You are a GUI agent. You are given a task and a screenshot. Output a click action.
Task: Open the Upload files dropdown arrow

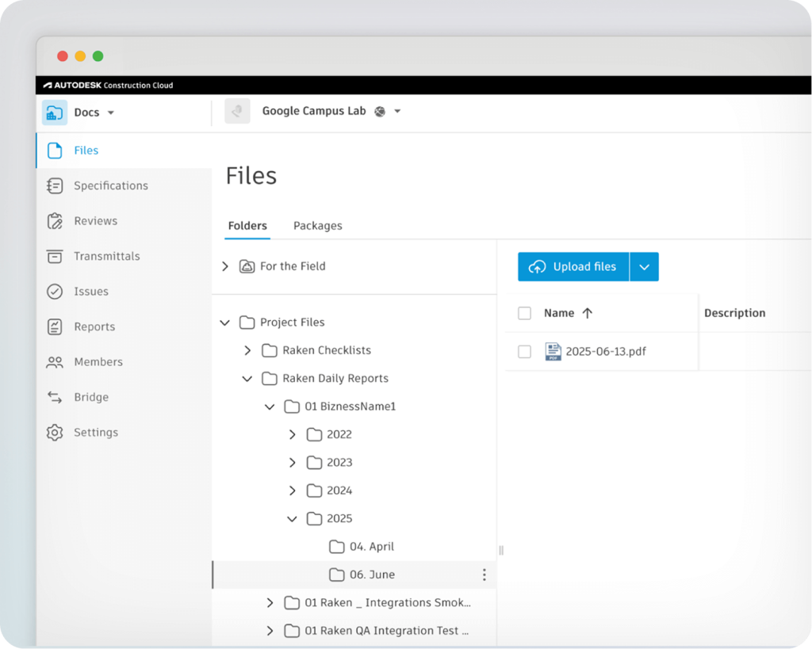point(644,267)
